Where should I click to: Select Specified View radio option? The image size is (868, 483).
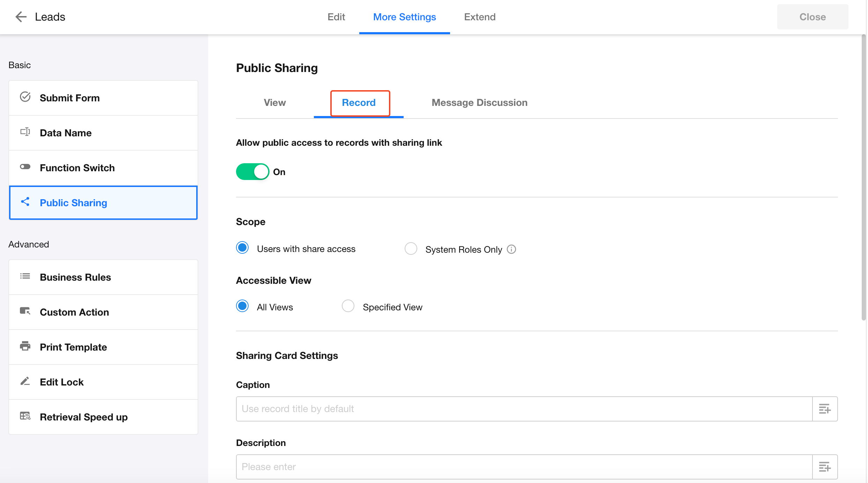pos(348,306)
